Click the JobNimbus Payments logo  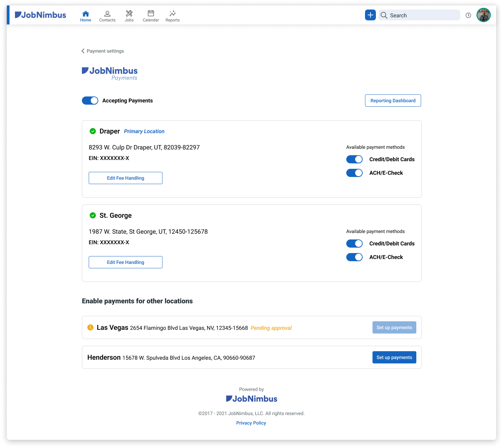110,73
